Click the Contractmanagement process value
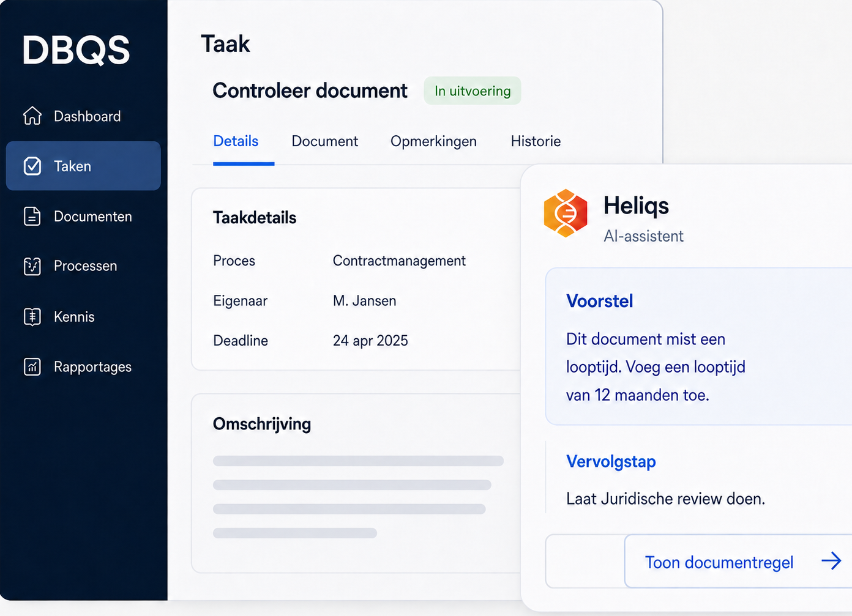The height and width of the screenshot is (616, 852). pyautogui.click(x=399, y=261)
